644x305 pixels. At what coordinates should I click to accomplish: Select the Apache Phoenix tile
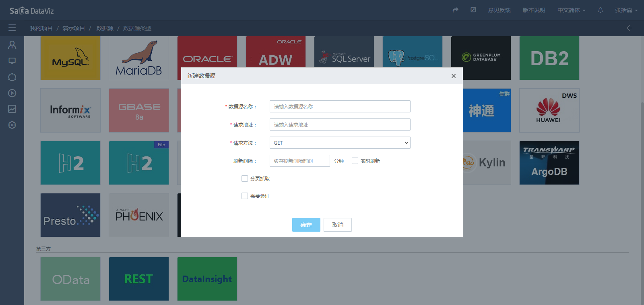[x=139, y=215]
